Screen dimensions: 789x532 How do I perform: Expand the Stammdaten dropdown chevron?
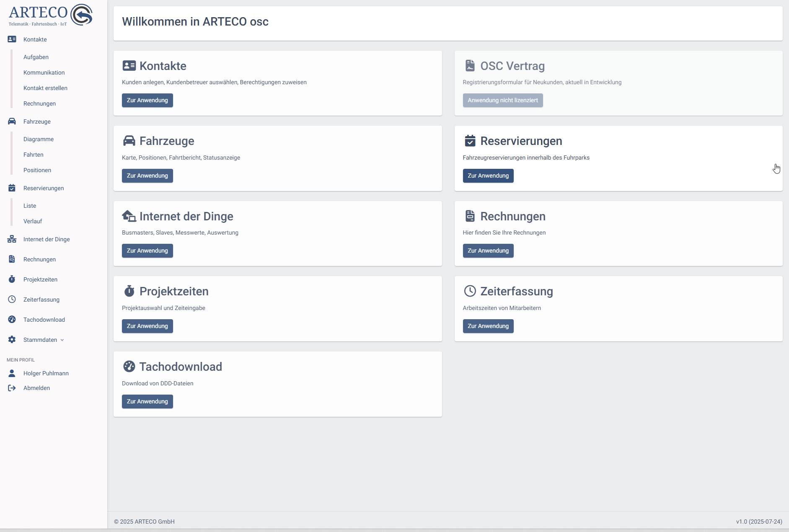pos(62,340)
